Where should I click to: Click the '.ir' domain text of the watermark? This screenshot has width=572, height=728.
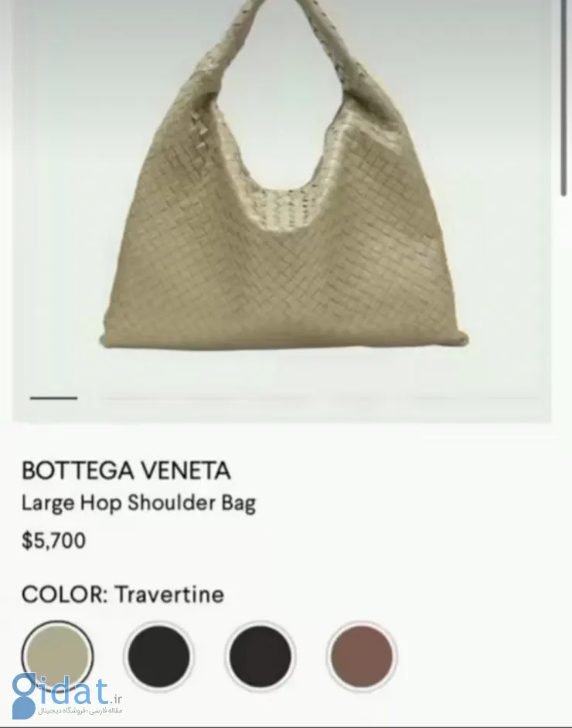pyautogui.click(x=116, y=699)
